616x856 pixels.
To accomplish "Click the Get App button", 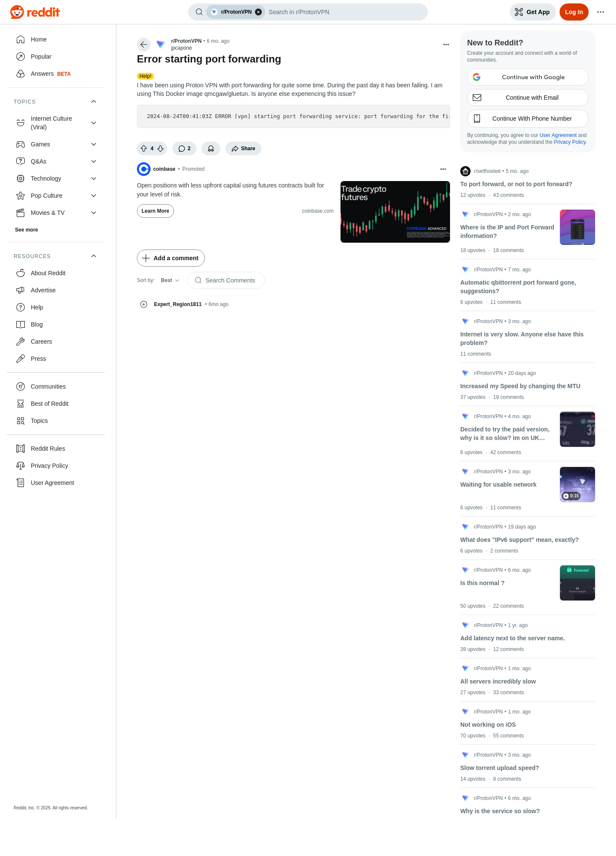I will coord(533,12).
